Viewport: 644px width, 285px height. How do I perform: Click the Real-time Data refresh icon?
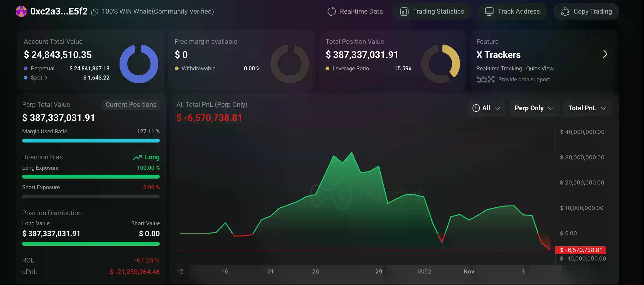click(x=331, y=12)
